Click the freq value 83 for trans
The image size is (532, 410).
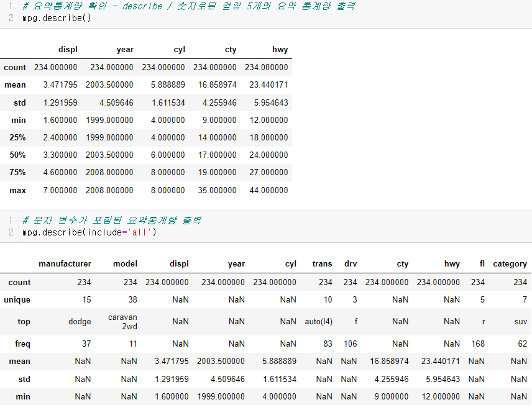click(328, 344)
